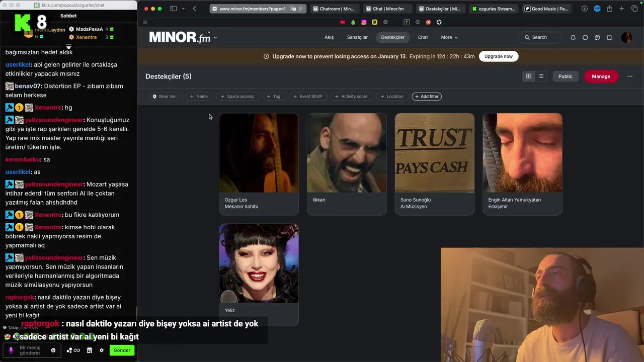Image resolution: width=644 pixels, height=362 pixels.
Task: Open Suno Sunoğlu member card
Action: point(435,164)
